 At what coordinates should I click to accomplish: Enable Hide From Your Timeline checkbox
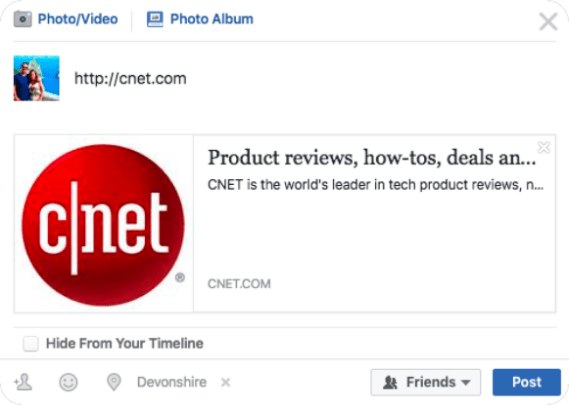[x=30, y=343]
